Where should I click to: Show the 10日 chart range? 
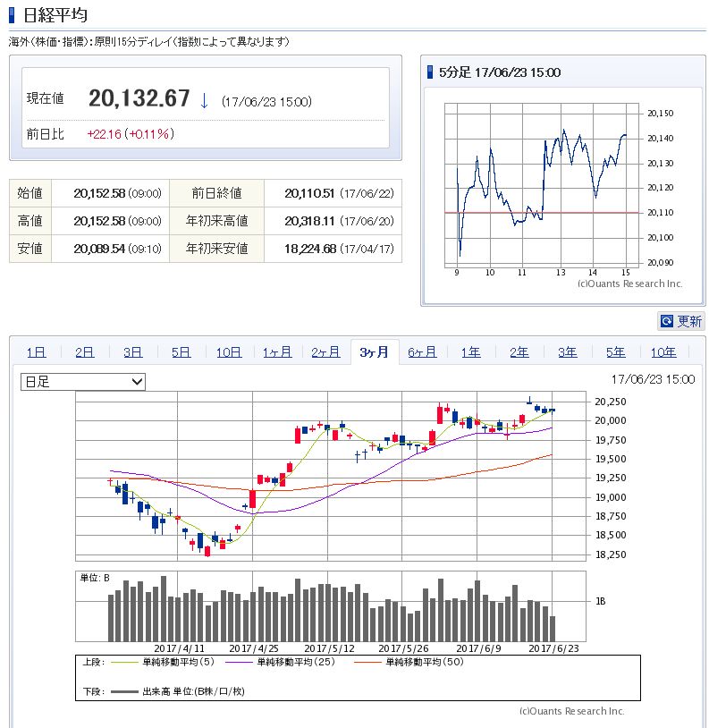[229, 352]
